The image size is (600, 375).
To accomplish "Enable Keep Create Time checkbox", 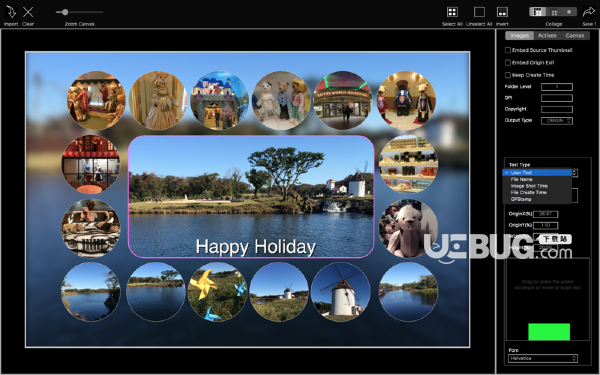I will [508, 75].
